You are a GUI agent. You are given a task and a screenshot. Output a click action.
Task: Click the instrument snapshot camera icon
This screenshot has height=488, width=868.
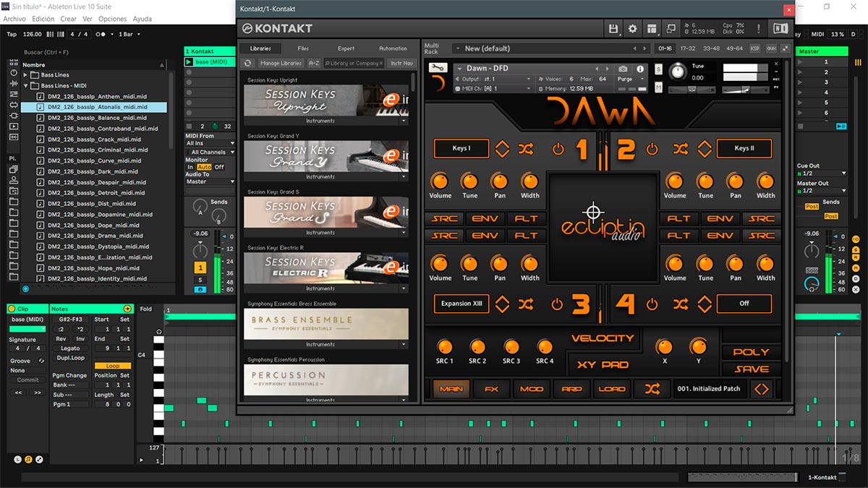(624, 69)
